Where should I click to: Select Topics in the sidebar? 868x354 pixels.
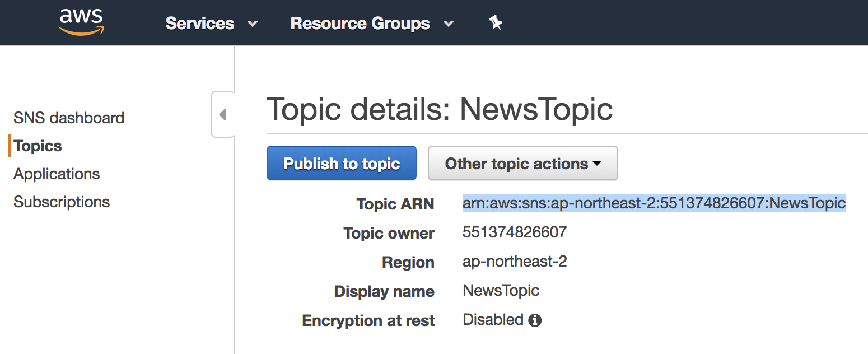click(x=38, y=146)
